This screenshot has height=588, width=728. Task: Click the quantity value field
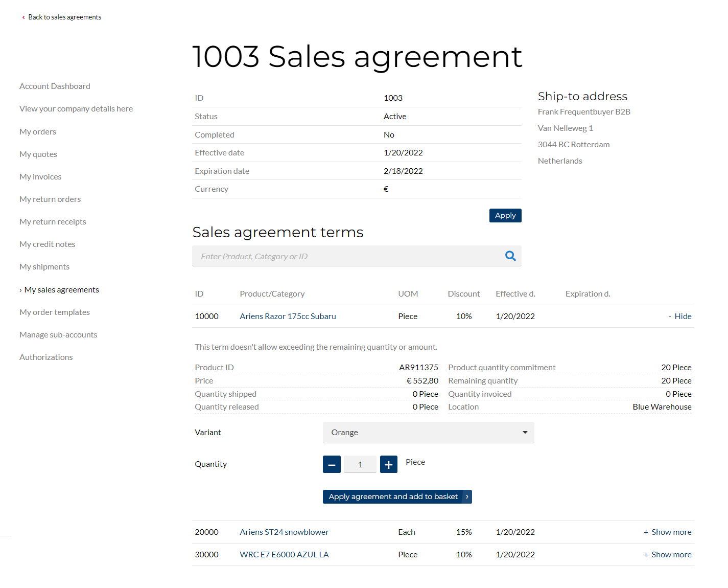click(360, 464)
